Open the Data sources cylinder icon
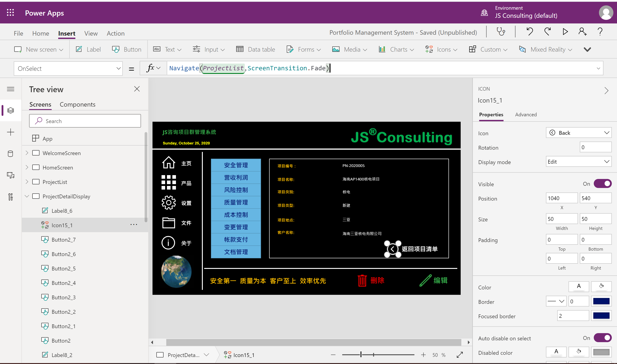The height and width of the screenshot is (364, 617). [11, 154]
